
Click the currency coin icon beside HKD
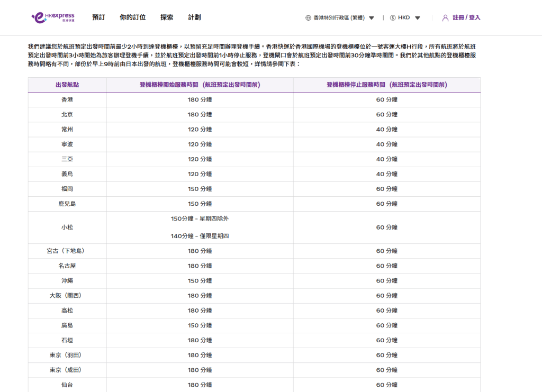393,17
